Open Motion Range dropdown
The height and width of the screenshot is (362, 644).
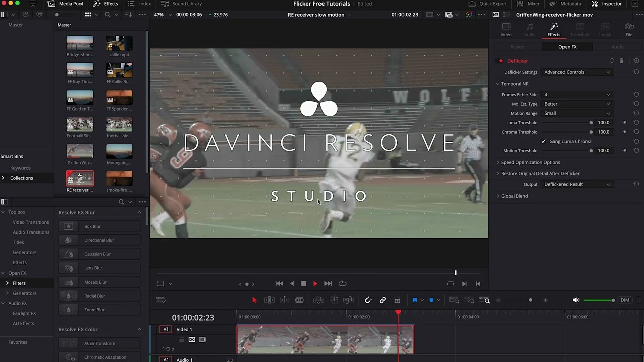coord(577,113)
